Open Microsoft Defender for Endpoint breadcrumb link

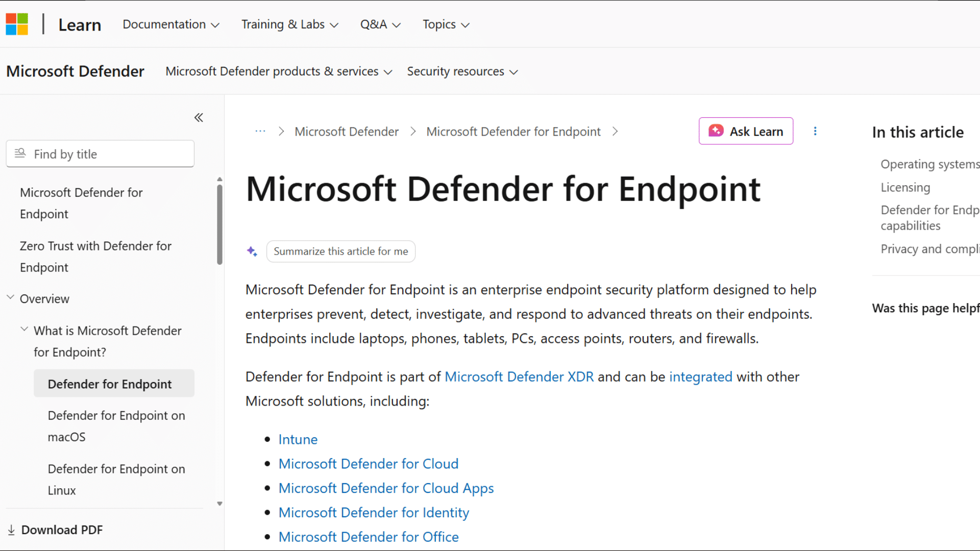pos(513,132)
